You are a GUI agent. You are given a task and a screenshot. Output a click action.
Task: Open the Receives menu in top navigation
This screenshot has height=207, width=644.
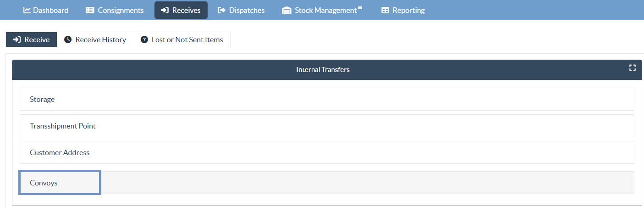[x=181, y=10]
